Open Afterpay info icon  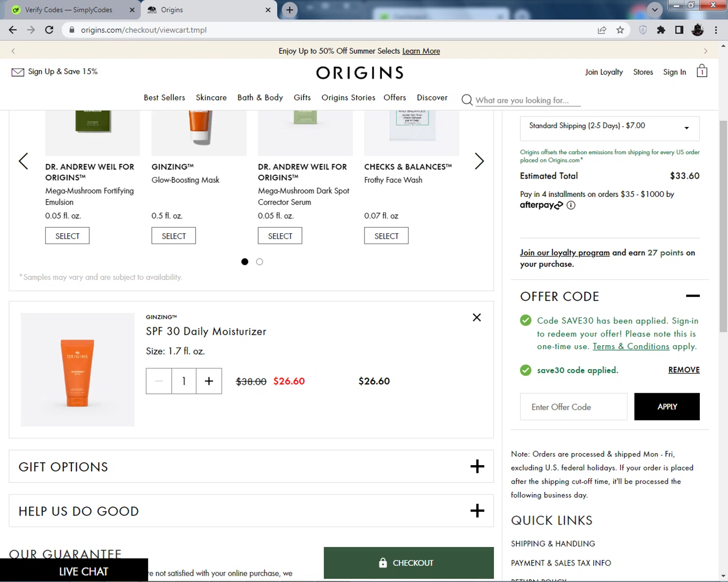click(x=571, y=205)
